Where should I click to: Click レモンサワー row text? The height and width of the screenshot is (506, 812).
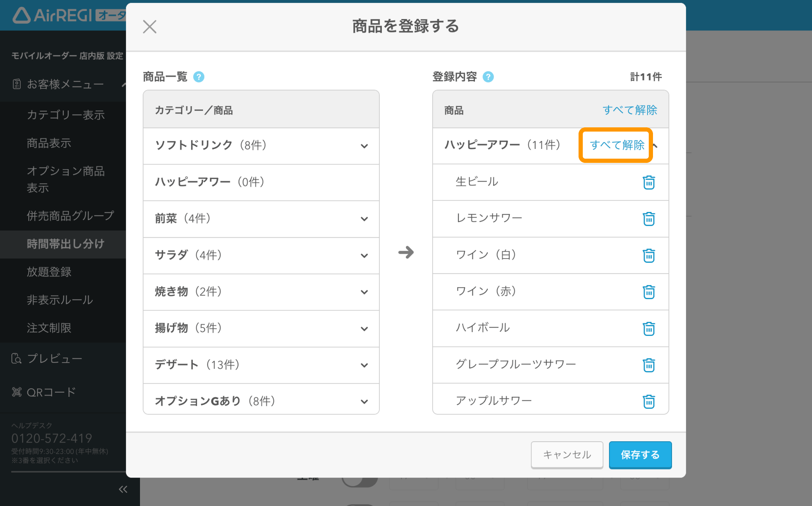(x=489, y=218)
